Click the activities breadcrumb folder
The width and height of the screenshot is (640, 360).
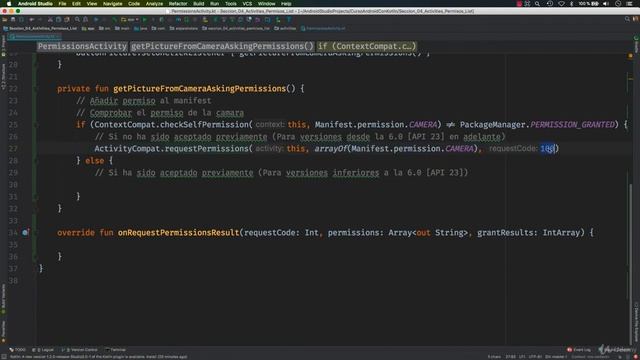285,29
